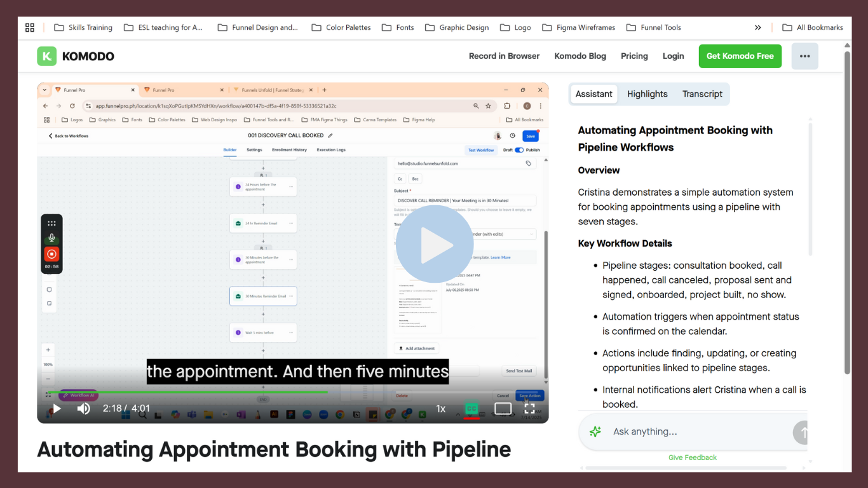The width and height of the screenshot is (868, 488).
Task: Expand the bookmarks overflow chevron
Action: coord(758,27)
